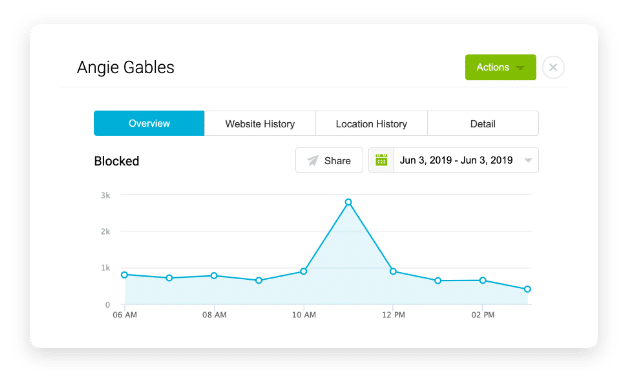Switch to the Website History tab
The image size is (628, 384).
pyautogui.click(x=260, y=123)
